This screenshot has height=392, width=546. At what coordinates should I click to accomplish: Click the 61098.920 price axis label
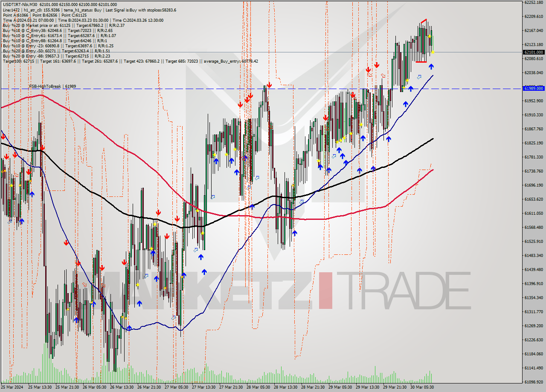[x=534, y=382]
